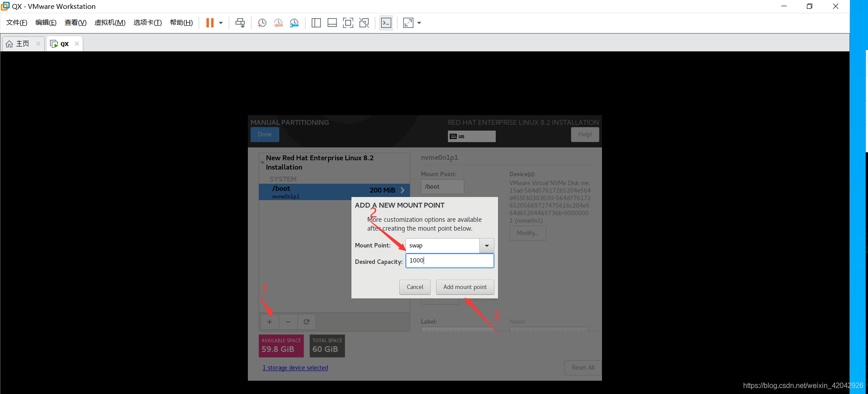
Task: Click the AVAILABLE SPACE 59.8 GiB box
Action: (281, 346)
